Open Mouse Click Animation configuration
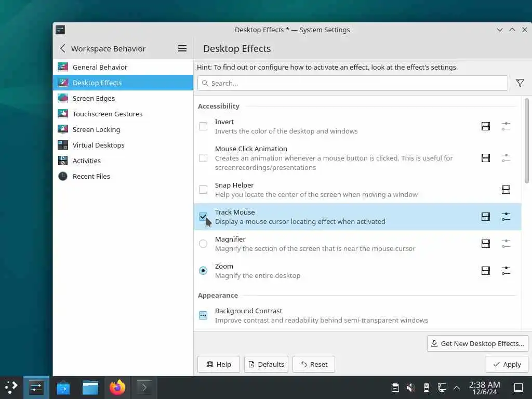532x399 pixels. click(506, 158)
